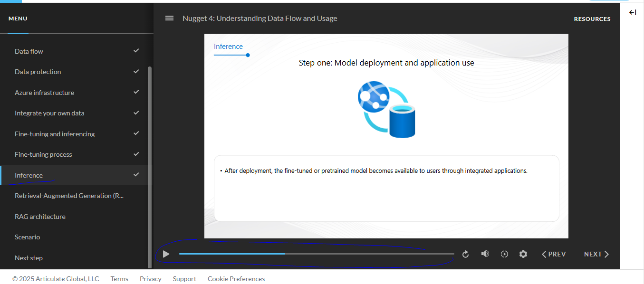This screenshot has height=284, width=644.
Task: Toggle the hamburger menu icon
Action: (169, 18)
